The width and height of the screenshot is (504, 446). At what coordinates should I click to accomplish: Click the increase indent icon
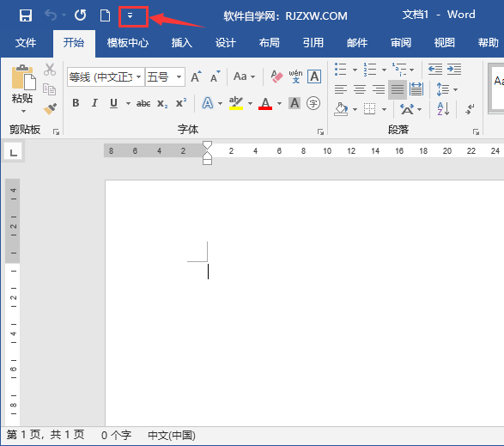(454, 69)
